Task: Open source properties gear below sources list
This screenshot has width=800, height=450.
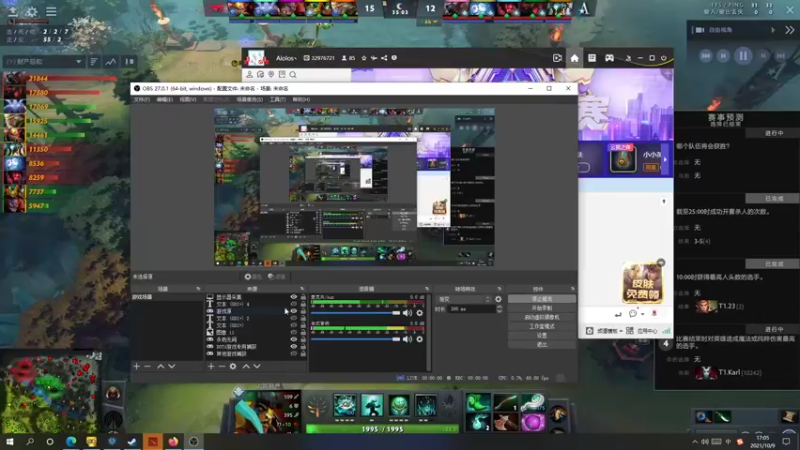Action: 233,366
